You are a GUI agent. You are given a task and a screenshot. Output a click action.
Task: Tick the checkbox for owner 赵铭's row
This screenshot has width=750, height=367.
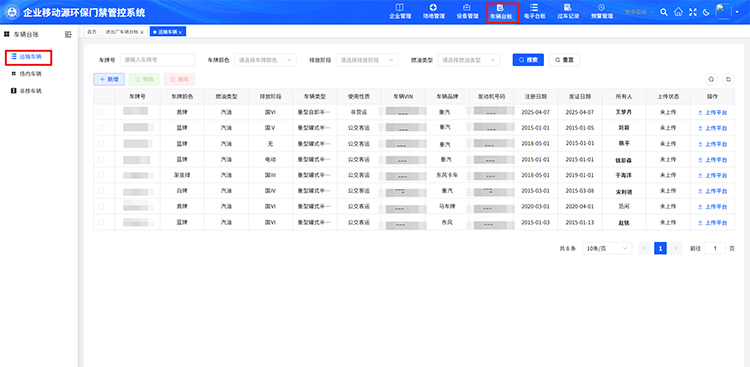pos(101,222)
